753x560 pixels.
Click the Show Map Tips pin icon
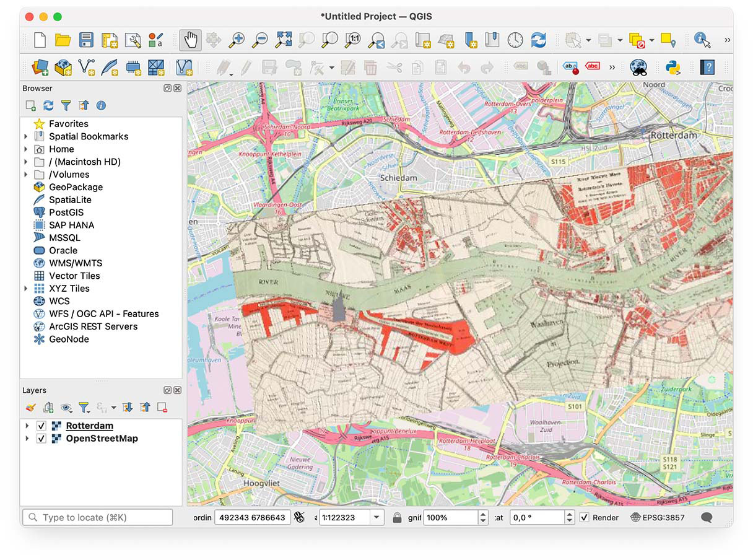668,40
